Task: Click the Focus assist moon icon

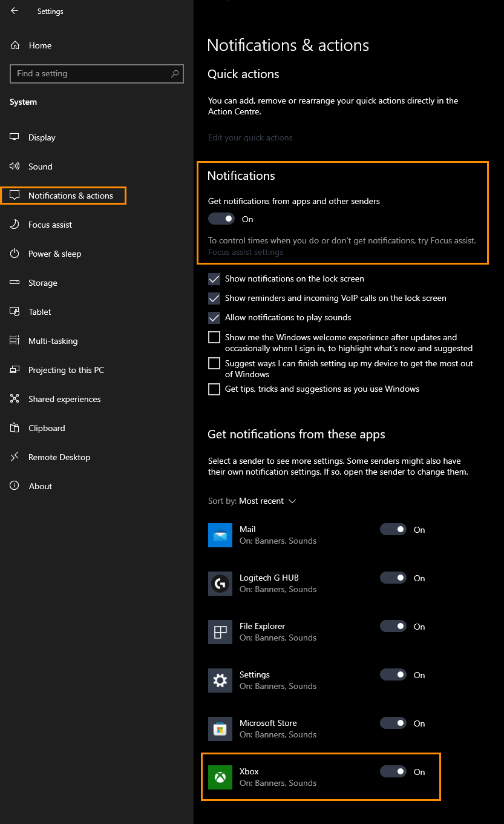Action: pyautogui.click(x=15, y=225)
